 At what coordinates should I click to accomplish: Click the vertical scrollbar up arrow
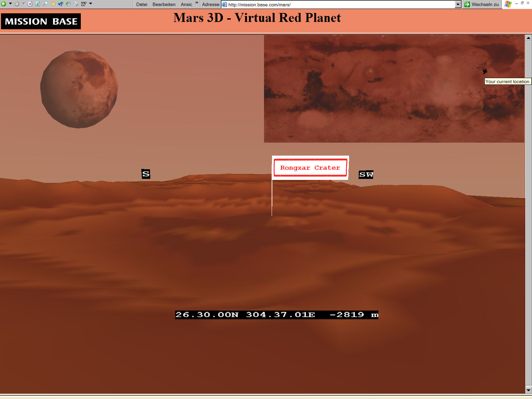(528, 38)
